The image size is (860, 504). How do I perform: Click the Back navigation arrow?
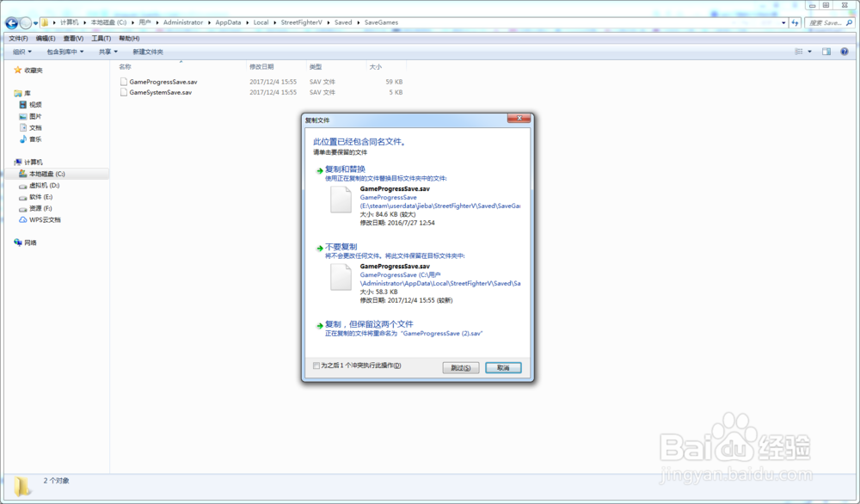click(11, 23)
